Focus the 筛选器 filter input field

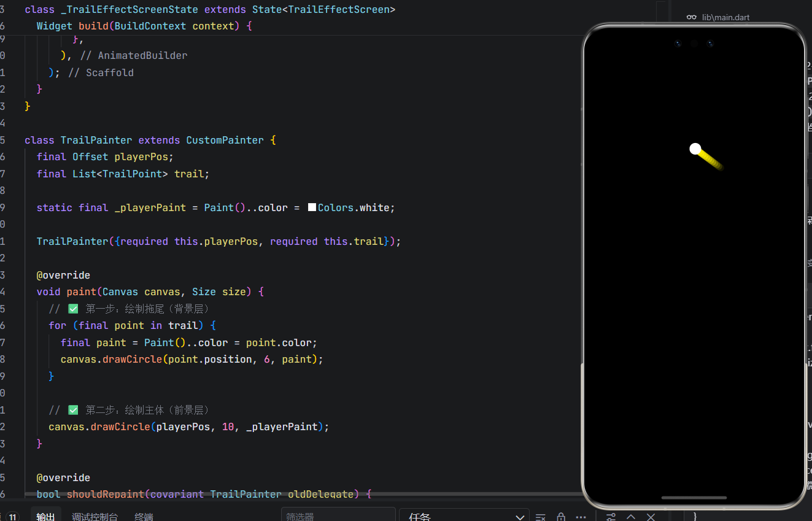[338, 515]
